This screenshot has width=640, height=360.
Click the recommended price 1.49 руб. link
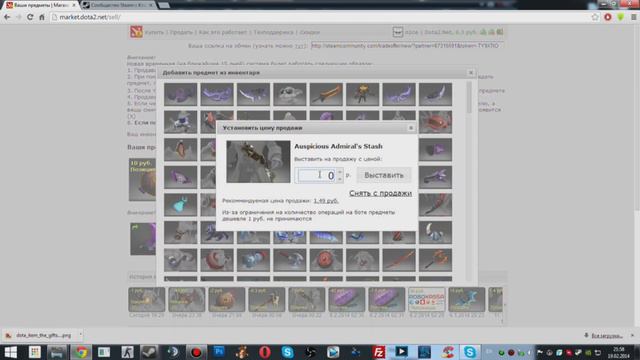tap(326, 201)
